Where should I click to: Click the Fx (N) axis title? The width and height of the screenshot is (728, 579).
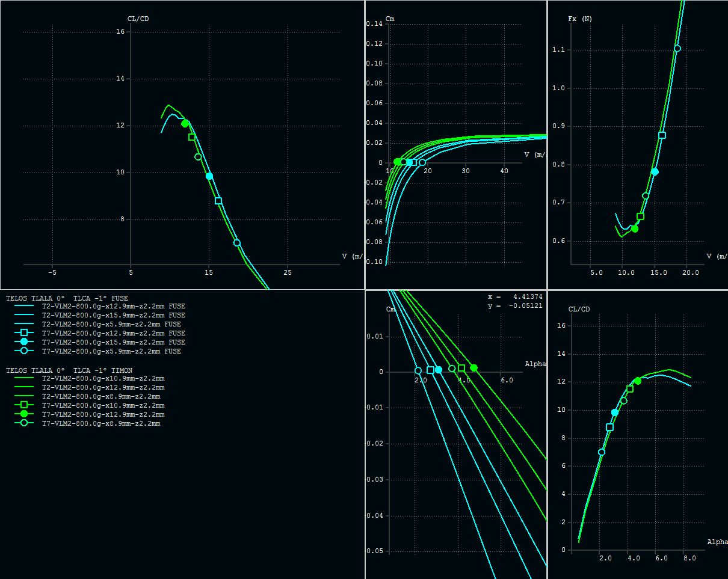click(580, 19)
